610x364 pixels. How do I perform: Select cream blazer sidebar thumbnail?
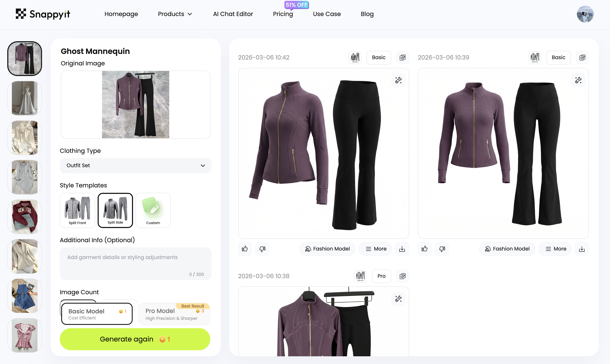pos(25,256)
